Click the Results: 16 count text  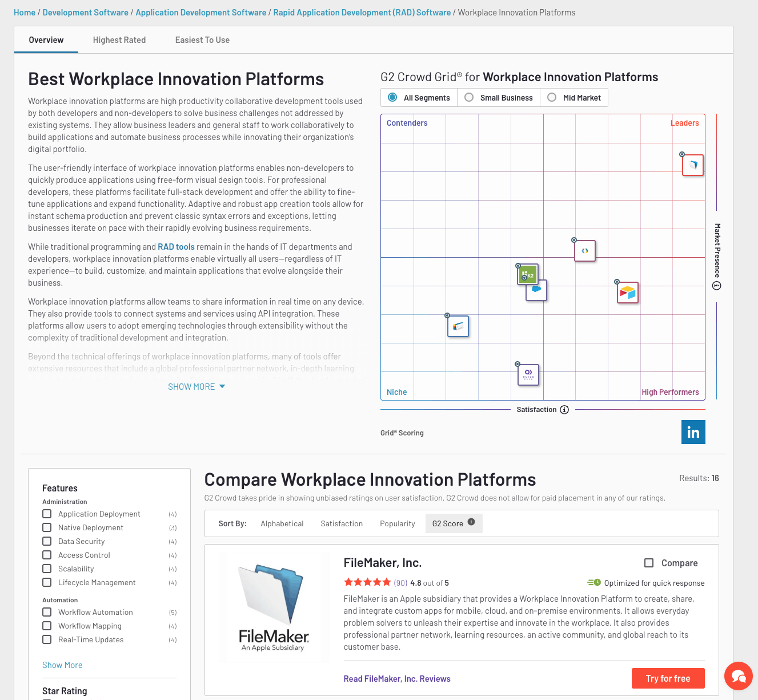pyautogui.click(x=699, y=478)
